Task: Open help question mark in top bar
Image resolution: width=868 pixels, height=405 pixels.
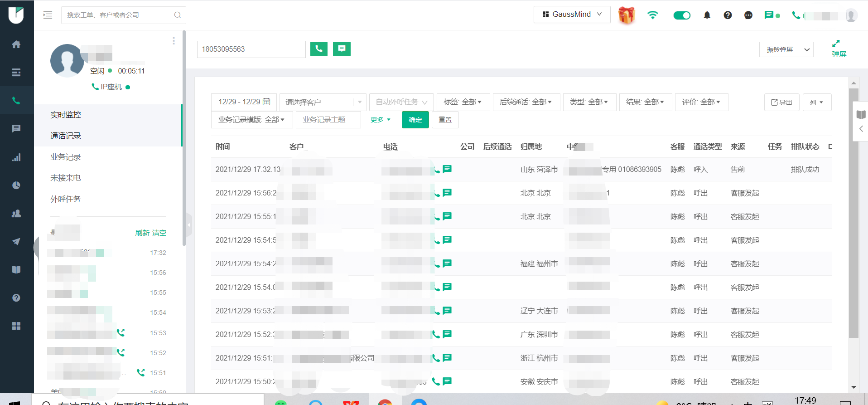Action: (728, 15)
